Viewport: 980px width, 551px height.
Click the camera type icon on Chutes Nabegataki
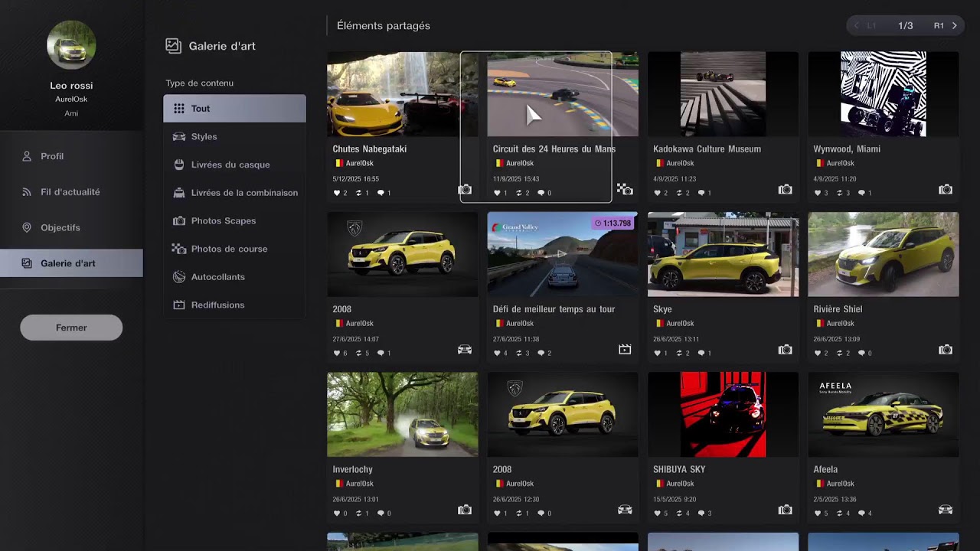(x=465, y=189)
